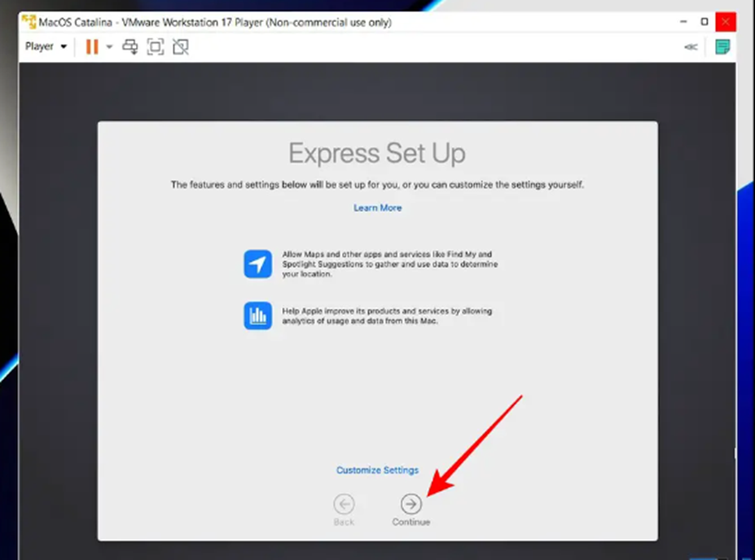Viewport: 755px width, 560px height.
Task: Click the text starting 'Help Apple improve its products'
Action: tap(387, 316)
